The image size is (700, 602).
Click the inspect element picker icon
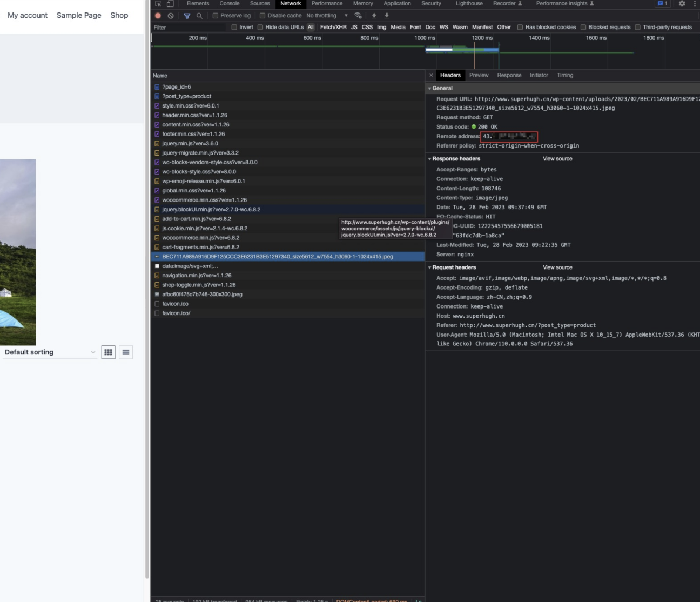click(x=158, y=3)
